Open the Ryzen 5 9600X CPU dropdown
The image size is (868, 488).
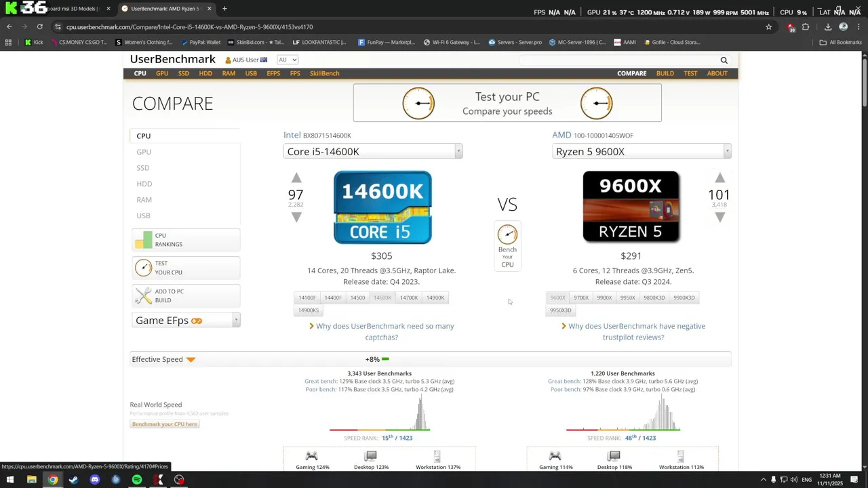click(x=642, y=151)
